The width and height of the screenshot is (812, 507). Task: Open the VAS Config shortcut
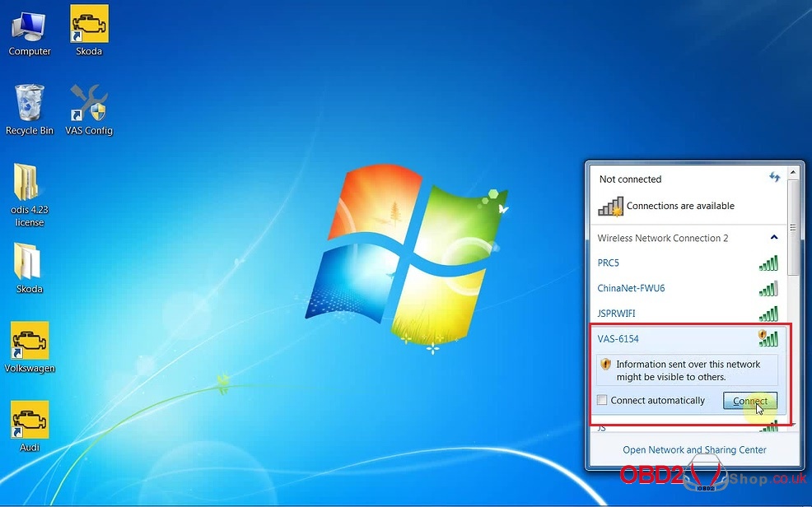tap(89, 103)
